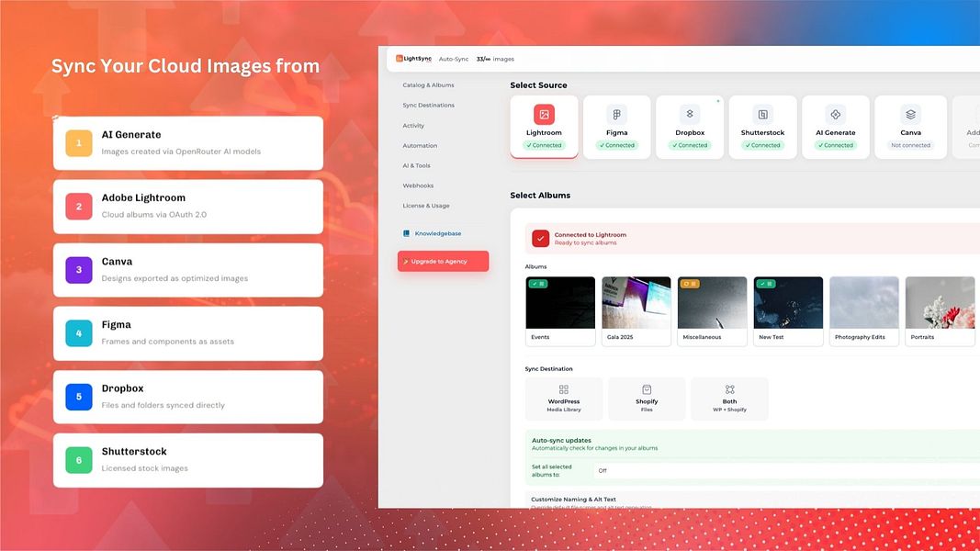Click the Lightroom source icon
Screen dimensions: 980x551
544,114
